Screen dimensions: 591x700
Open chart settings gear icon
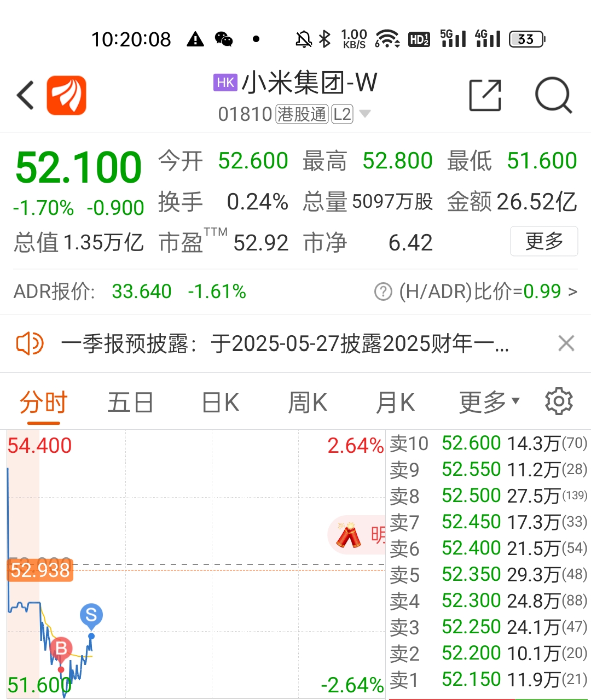(x=559, y=402)
